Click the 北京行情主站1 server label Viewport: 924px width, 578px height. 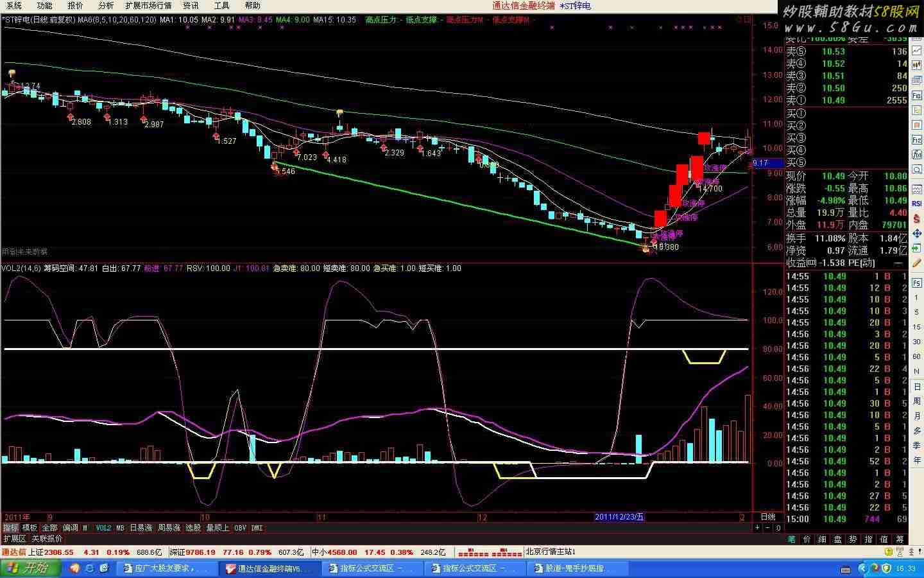(x=551, y=552)
